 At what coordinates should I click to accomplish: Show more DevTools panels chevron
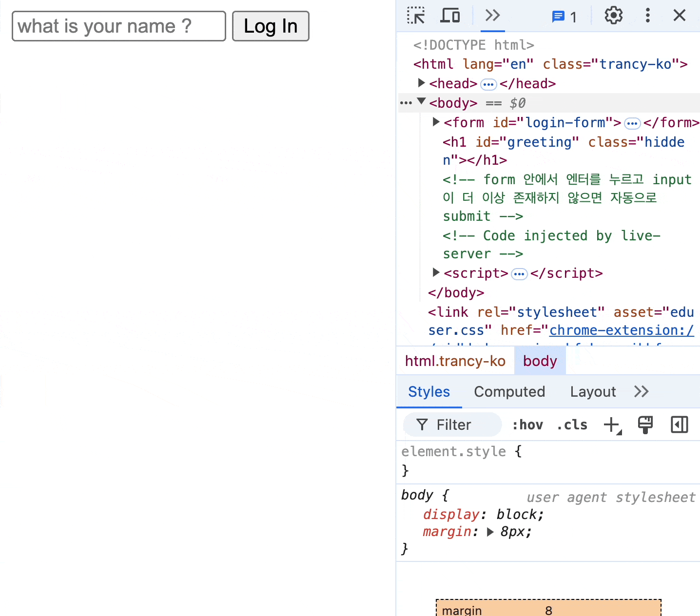[492, 16]
